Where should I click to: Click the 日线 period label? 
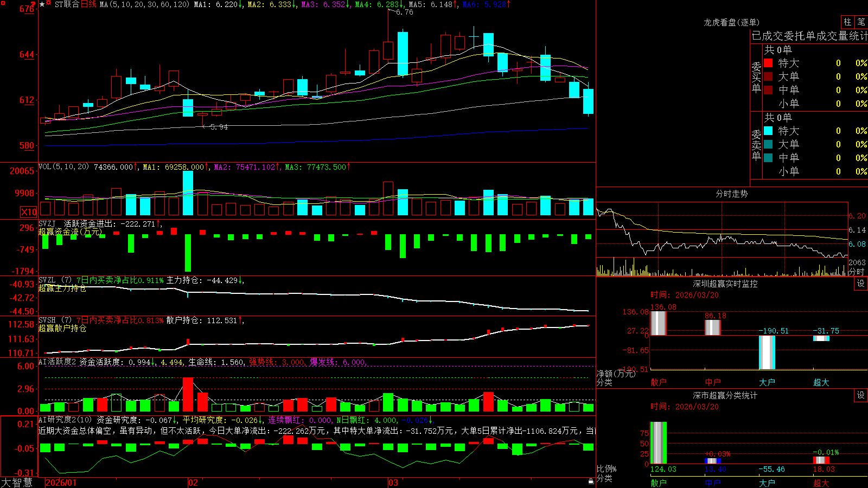tap(89, 4)
